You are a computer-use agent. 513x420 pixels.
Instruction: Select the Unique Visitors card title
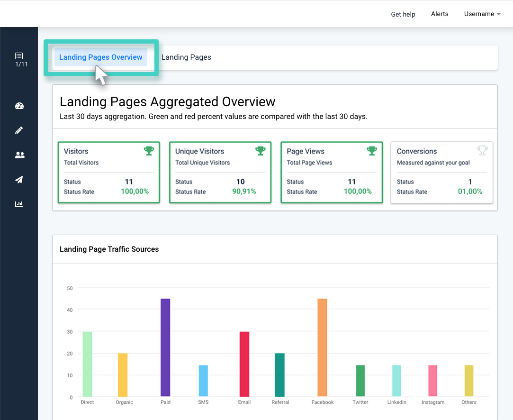pos(199,151)
